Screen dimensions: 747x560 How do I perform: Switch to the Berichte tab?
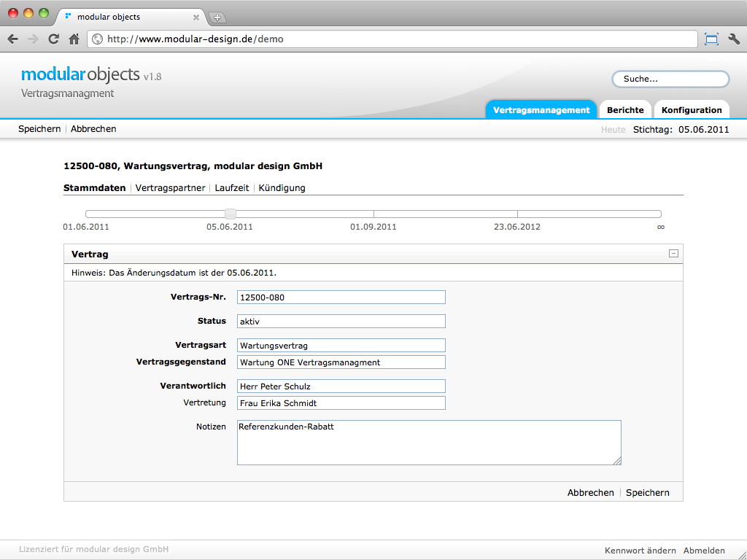click(x=625, y=110)
